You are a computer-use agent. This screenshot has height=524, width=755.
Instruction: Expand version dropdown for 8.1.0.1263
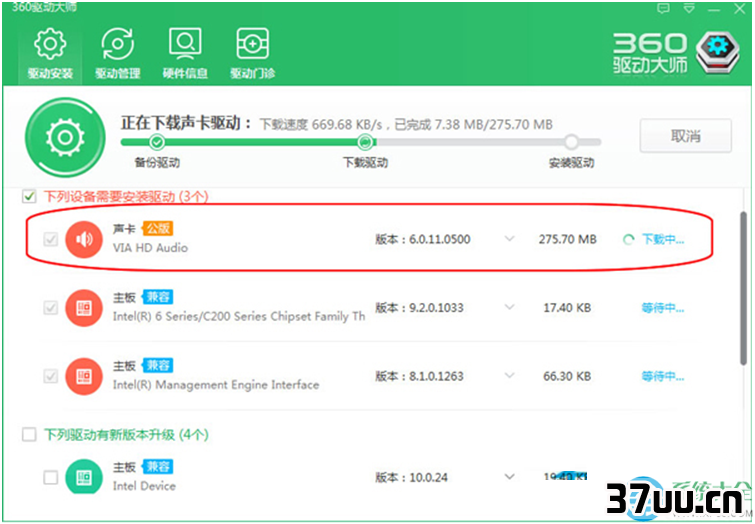pyautogui.click(x=509, y=376)
